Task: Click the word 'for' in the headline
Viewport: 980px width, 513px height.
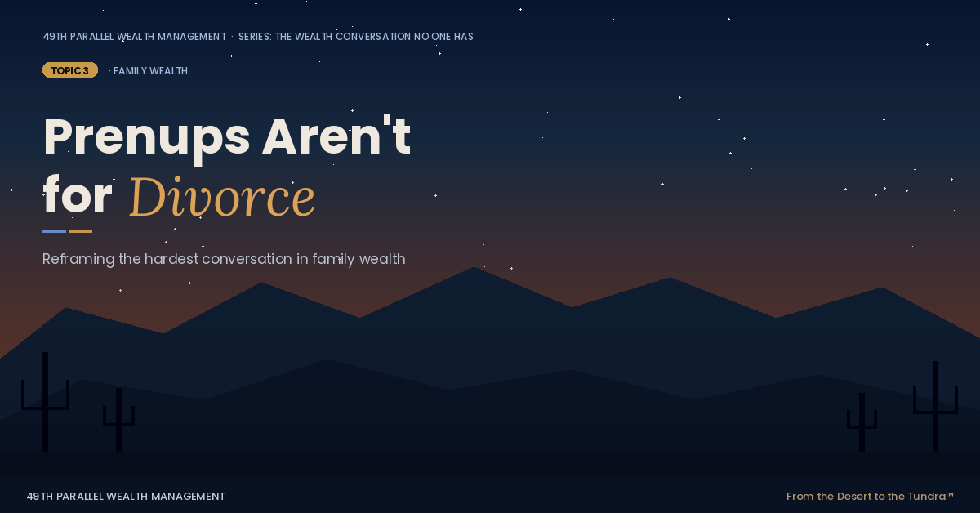Action: 77,198
